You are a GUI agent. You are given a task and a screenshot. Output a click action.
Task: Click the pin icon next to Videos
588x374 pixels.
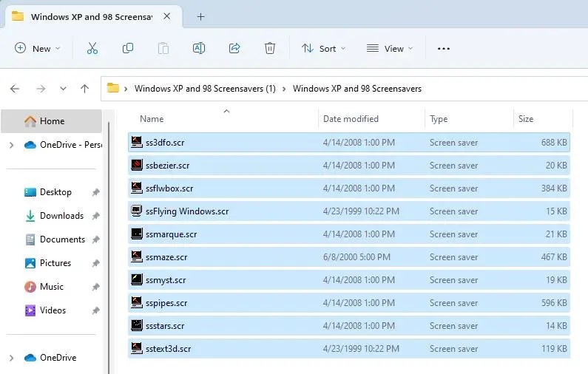(x=95, y=310)
